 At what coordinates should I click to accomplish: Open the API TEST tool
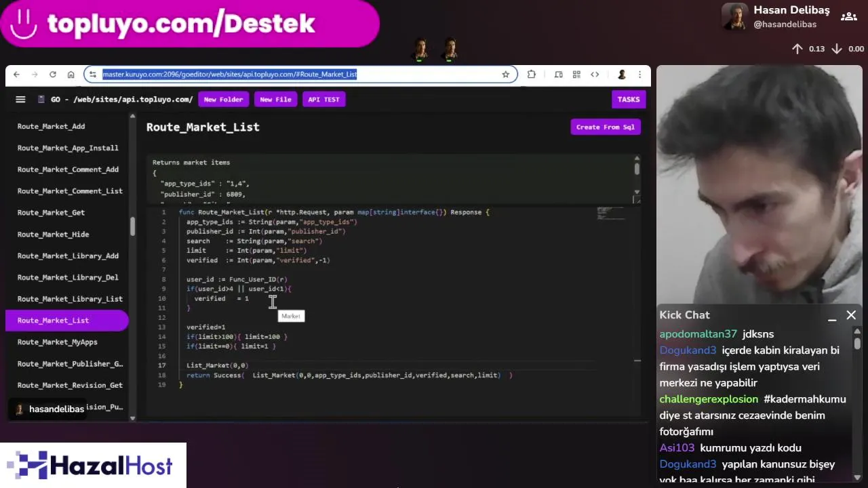click(323, 100)
